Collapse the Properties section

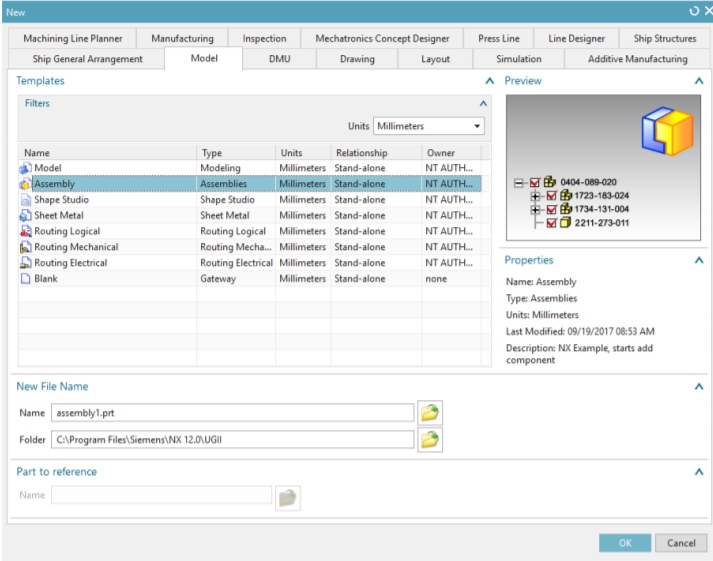(x=699, y=260)
